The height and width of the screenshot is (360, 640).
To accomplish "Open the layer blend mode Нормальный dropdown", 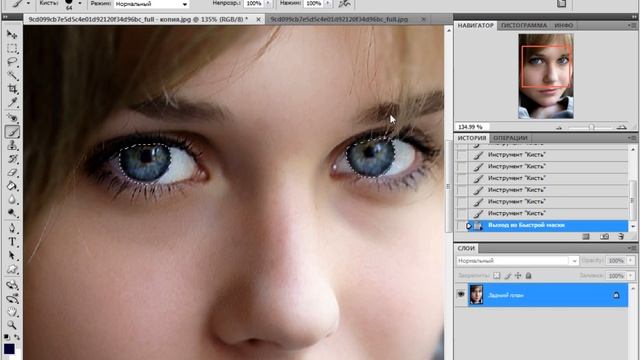I will click(517, 261).
